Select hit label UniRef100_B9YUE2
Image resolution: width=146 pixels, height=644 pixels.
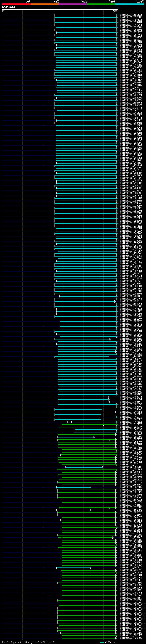131,636
